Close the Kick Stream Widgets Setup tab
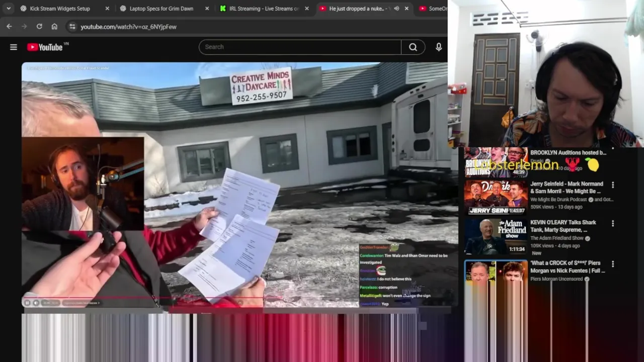This screenshot has height=362, width=644. coord(107,9)
